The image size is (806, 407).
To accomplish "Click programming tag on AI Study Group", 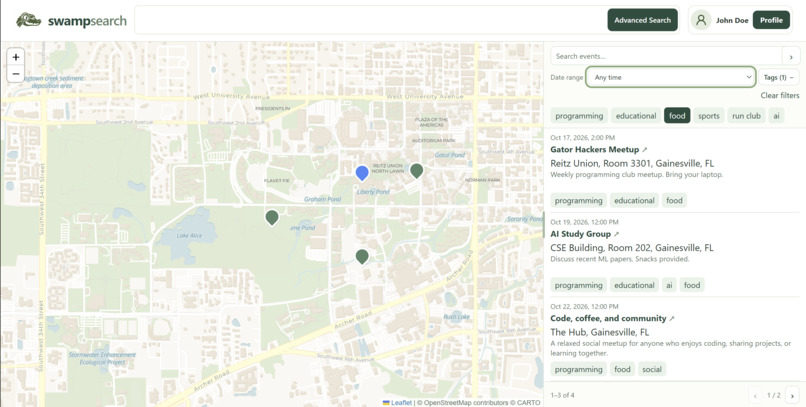I will [x=578, y=285].
